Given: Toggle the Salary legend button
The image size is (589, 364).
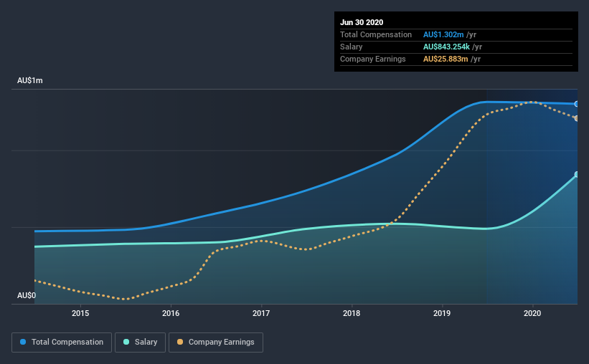Looking at the screenshot, I should click(140, 343).
